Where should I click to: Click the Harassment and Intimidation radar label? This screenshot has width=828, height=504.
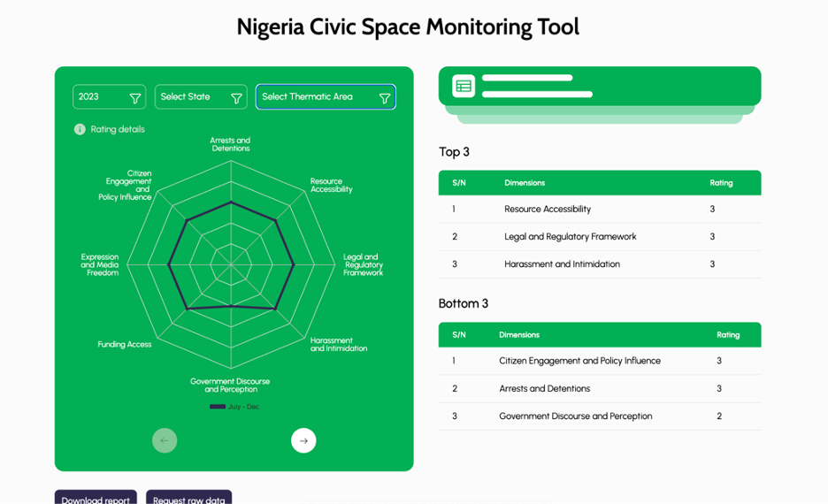coord(339,345)
